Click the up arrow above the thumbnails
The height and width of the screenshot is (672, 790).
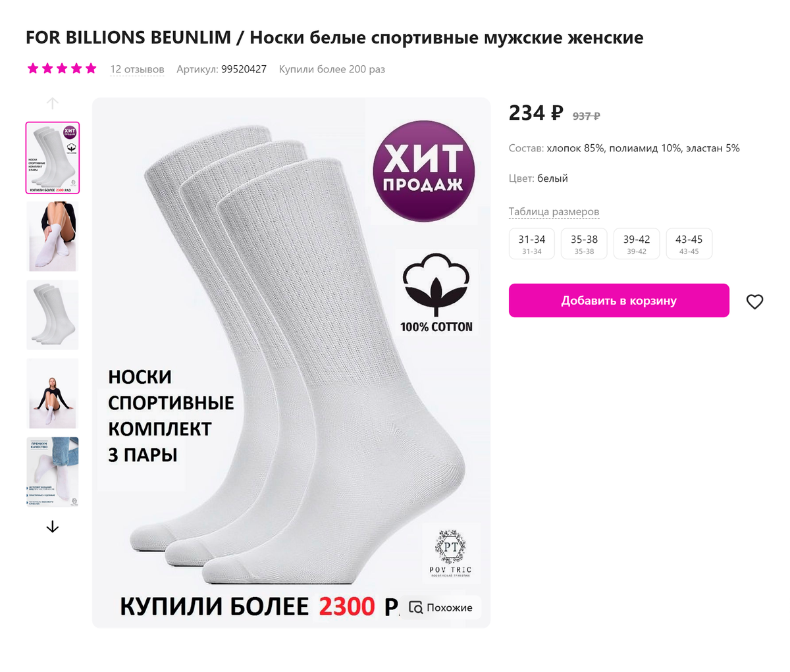(x=53, y=103)
